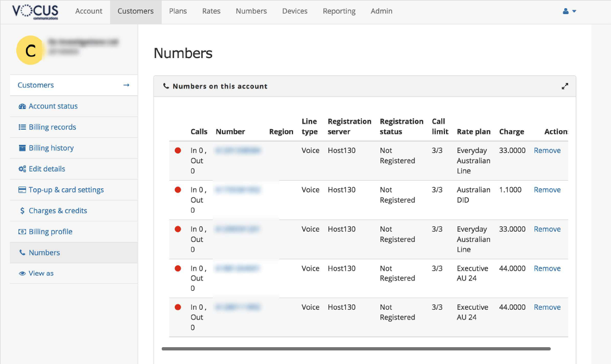This screenshot has height=364, width=611.
Task: Click the Account status dashboard icon
Action: [x=22, y=106]
